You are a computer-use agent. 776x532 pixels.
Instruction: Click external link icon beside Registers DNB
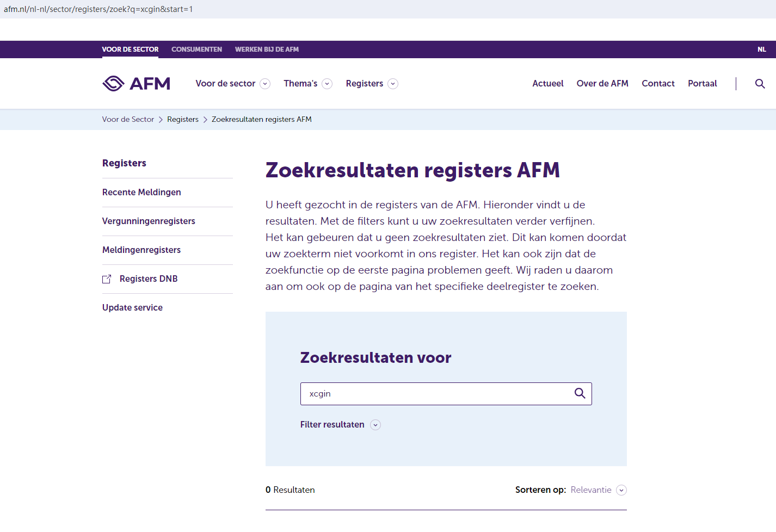(107, 279)
